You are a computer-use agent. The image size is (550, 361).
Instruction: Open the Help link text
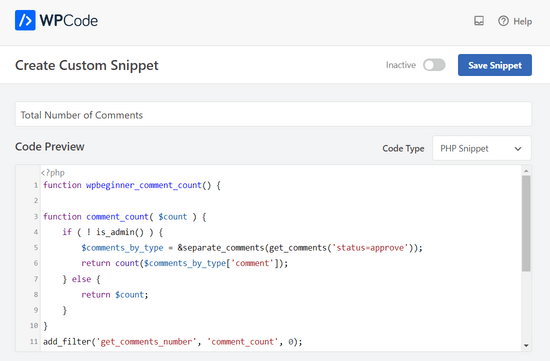pyautogui.click(x=523, y=21)
